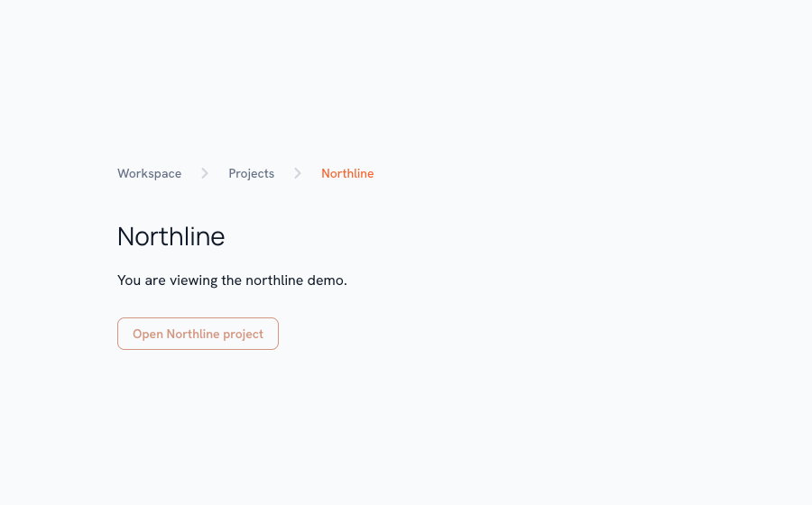Navigate back to Workspace in breadcrumb trail
812x505 pixels.
click(149, 173)
